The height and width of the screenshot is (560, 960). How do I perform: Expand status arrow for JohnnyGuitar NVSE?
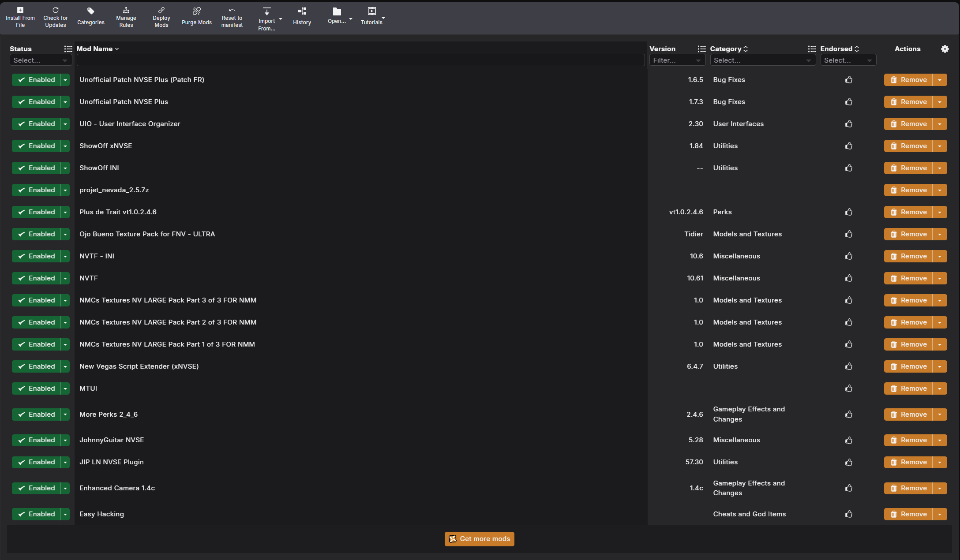tap(65, 440)
